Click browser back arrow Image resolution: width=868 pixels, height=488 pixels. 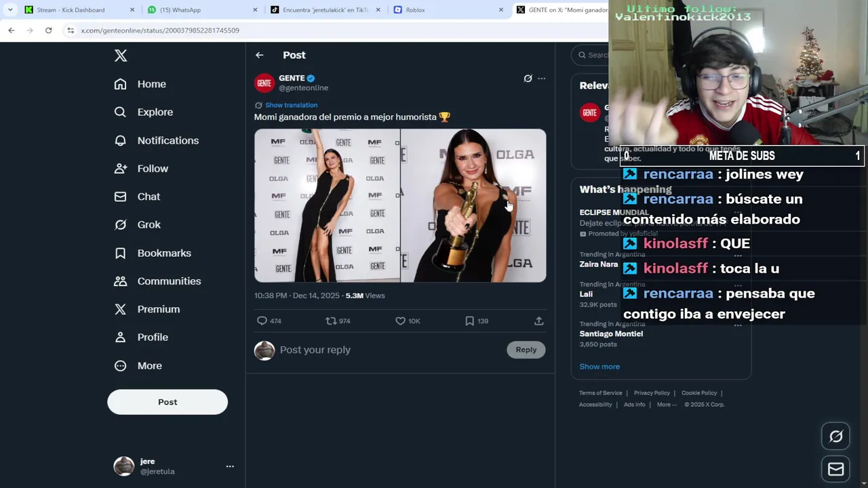12,30
